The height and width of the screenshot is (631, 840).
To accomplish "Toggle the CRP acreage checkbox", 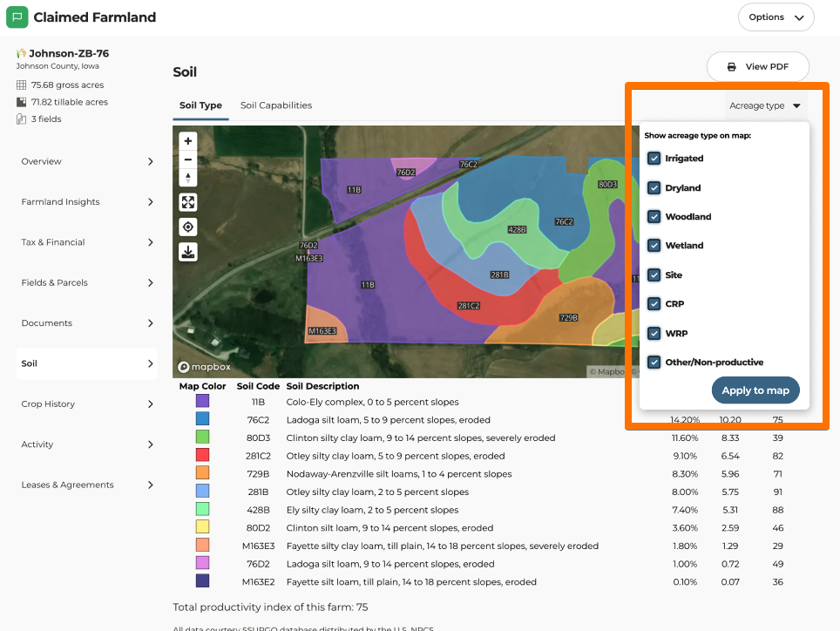I will pyautogui.click(x=654, y=304).
